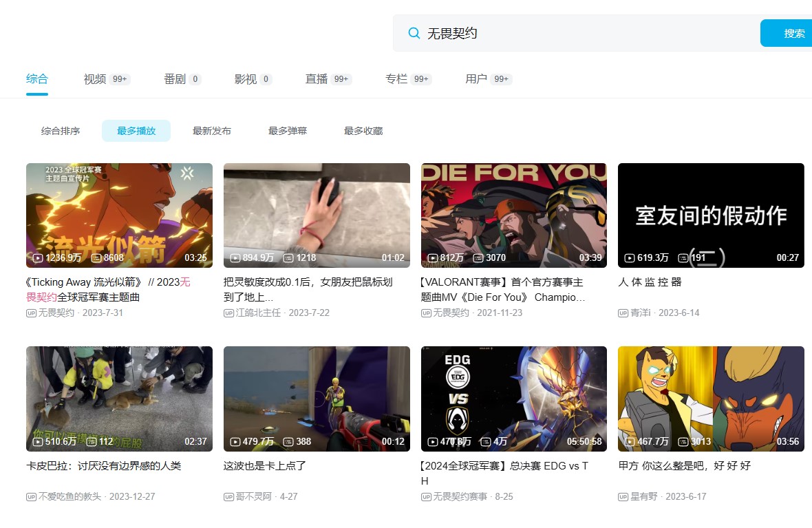Open the mouse sensitivity video thumbnail
The height and width of the screenshot is (528, 812).
[317, 215]
